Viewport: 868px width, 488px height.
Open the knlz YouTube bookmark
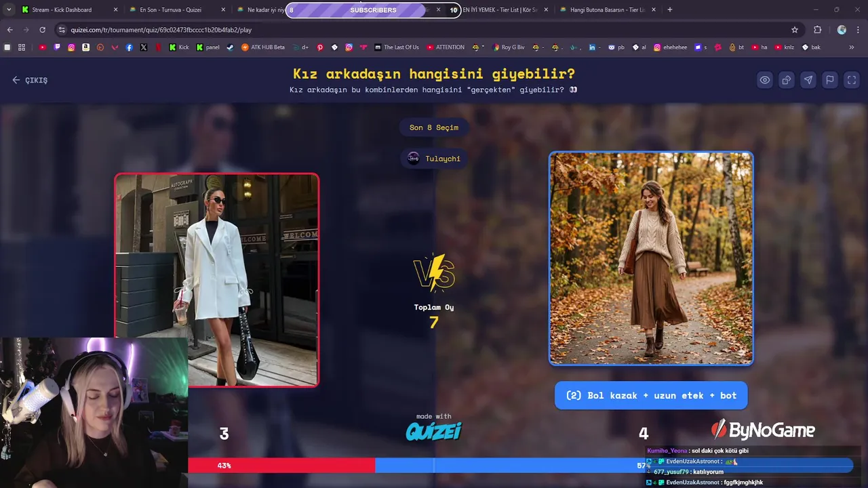pyautogui.click(x=785, y=47)
